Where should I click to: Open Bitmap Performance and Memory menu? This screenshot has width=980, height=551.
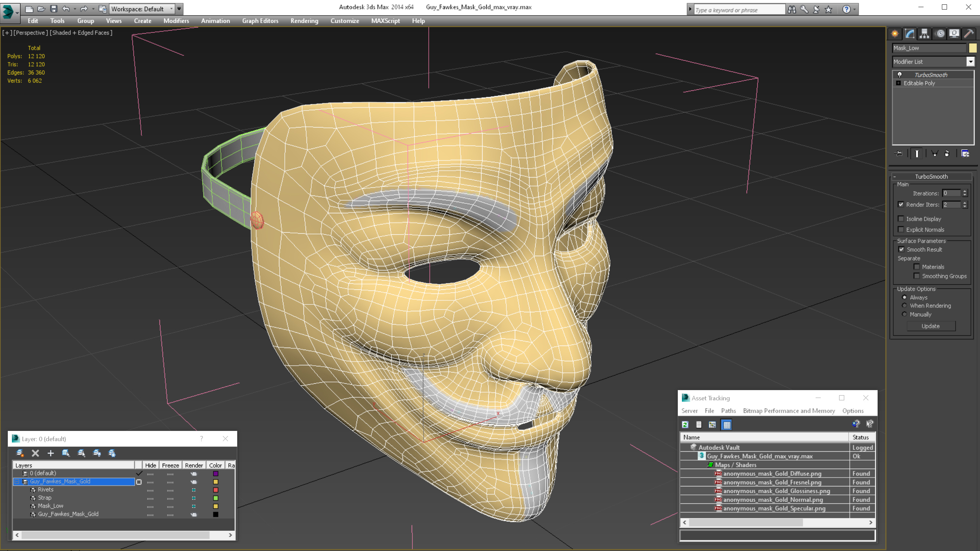coord(789,411)
